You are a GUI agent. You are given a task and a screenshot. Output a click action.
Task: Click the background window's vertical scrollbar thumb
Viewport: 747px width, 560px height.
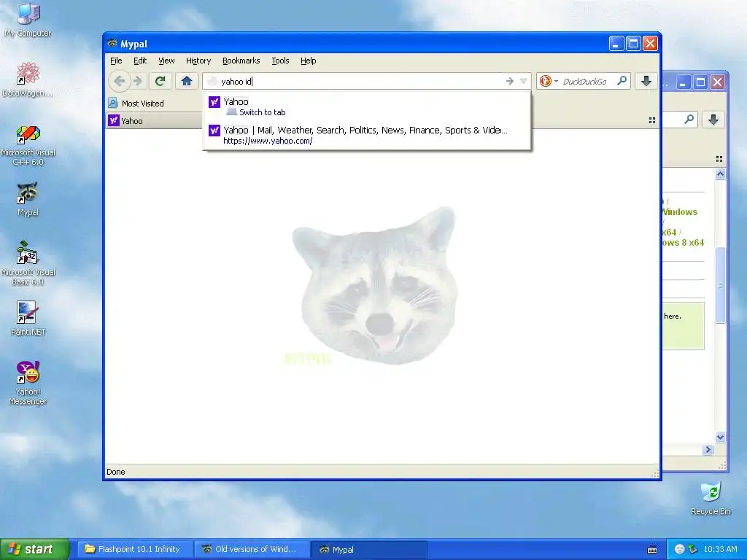click(x=720, y=285)
